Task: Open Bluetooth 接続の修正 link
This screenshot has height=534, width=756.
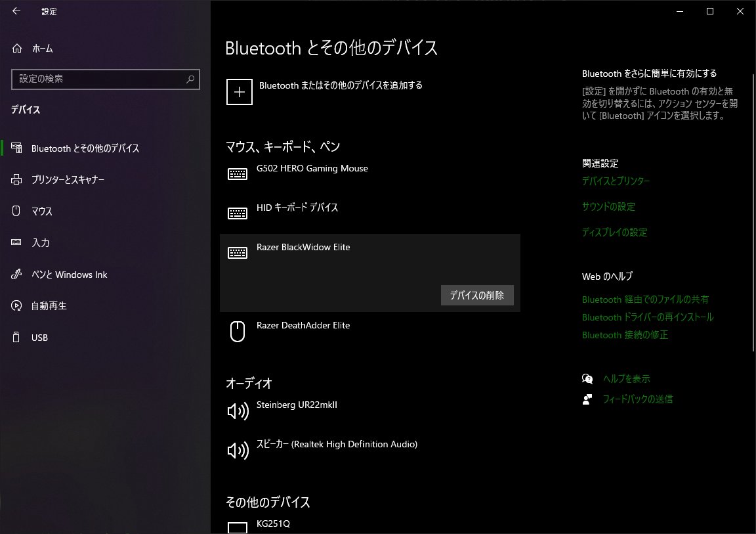Action: click(625, 335)
